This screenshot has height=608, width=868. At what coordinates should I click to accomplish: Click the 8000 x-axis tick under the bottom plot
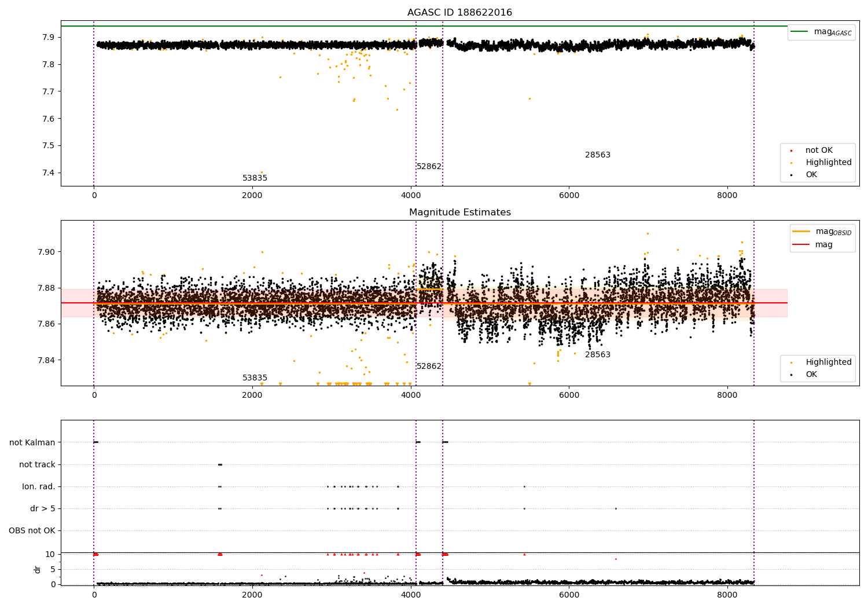click(x=727, y=595)
